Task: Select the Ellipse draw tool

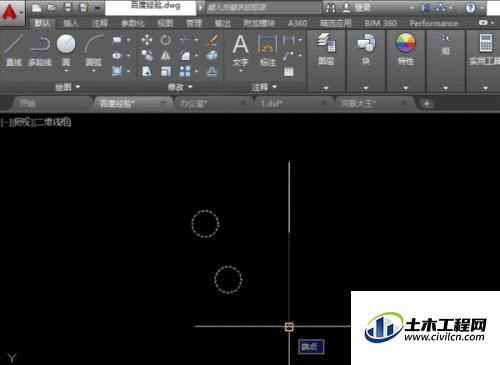Action: 117,55
